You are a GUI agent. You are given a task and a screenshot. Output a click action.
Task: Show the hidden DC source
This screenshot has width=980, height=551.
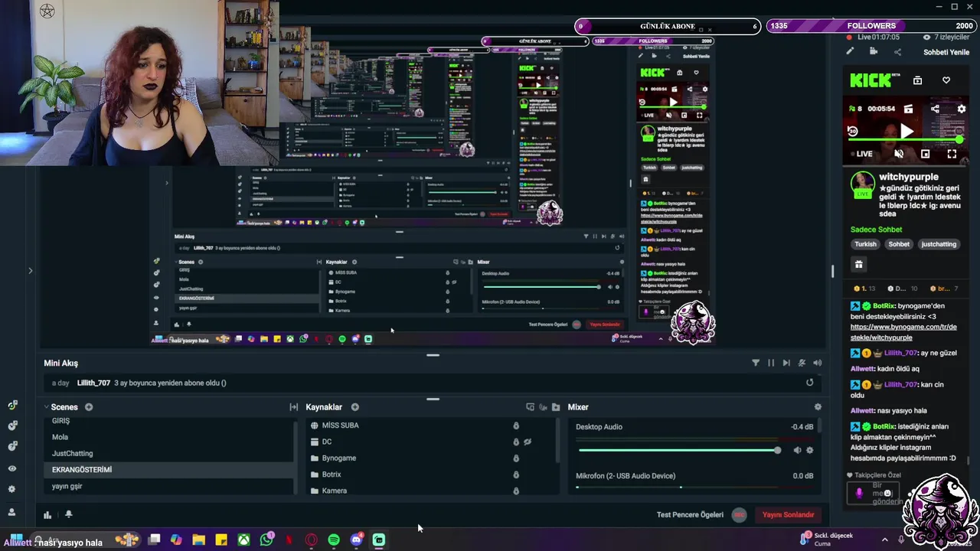528,442
